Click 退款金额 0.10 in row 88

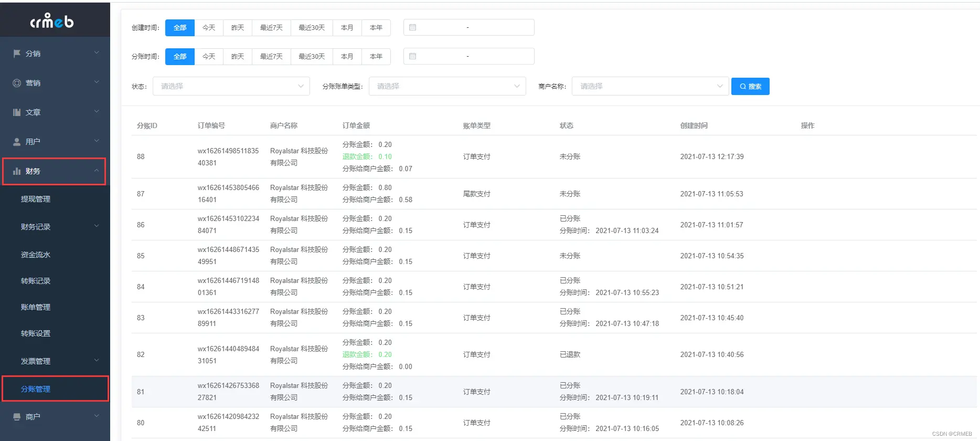tap(367, 156)
